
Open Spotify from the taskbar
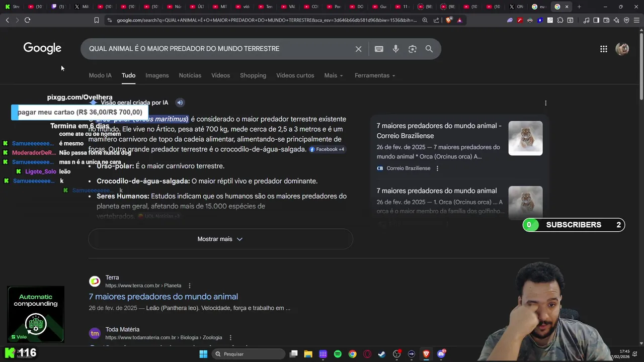click(x=338, y=354)
